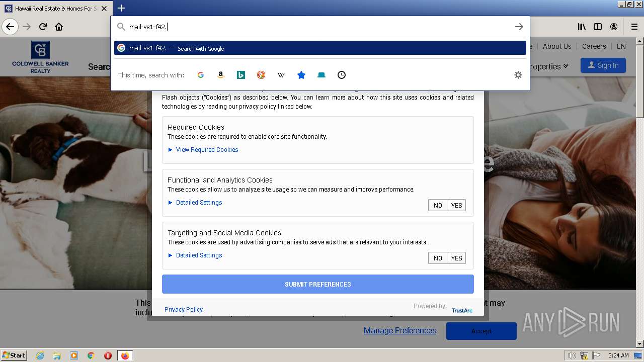Click the Accept cookies button
644x362 pixels.
click(481, 331)
